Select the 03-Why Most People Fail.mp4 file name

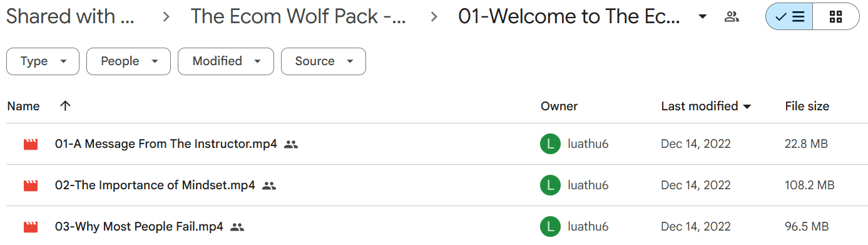[x=139, y=227]
